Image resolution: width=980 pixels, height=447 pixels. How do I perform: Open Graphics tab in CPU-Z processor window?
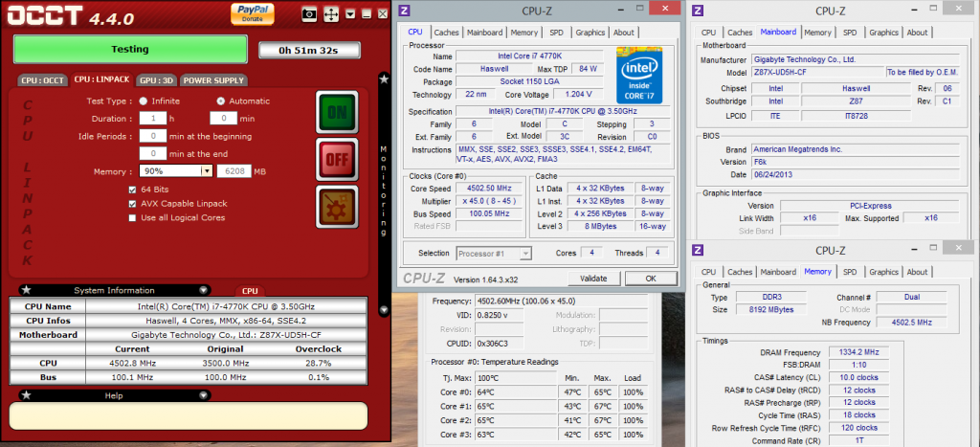click(590, 33)
